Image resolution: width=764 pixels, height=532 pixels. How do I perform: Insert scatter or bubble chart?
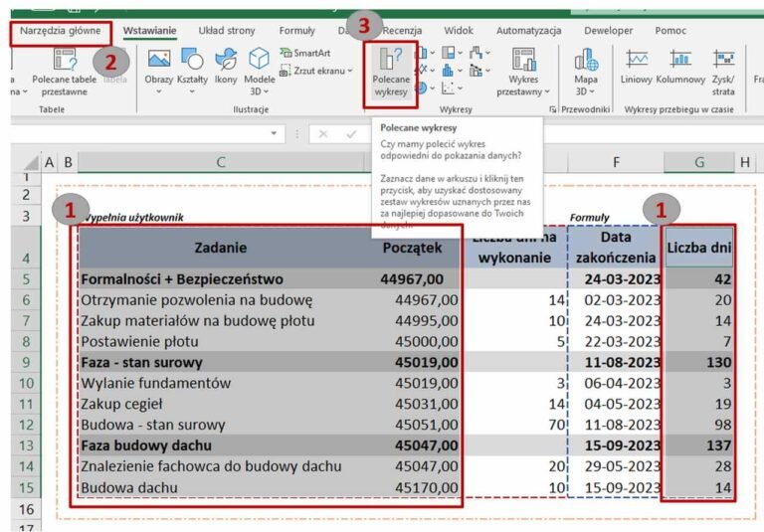pos(448,89)
